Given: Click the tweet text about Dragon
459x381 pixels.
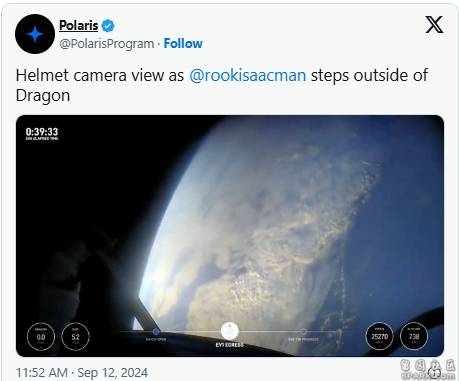Looking at the screenshot, I should point(222,85).
